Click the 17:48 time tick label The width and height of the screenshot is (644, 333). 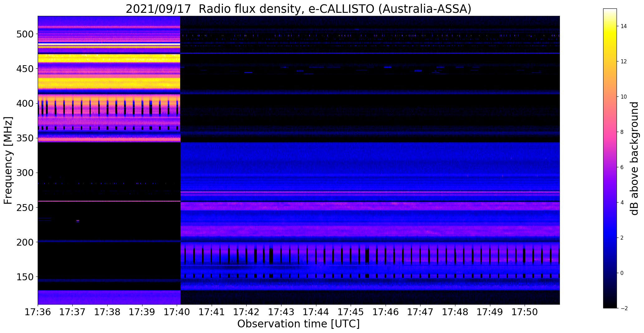click(x=455, y=312)
